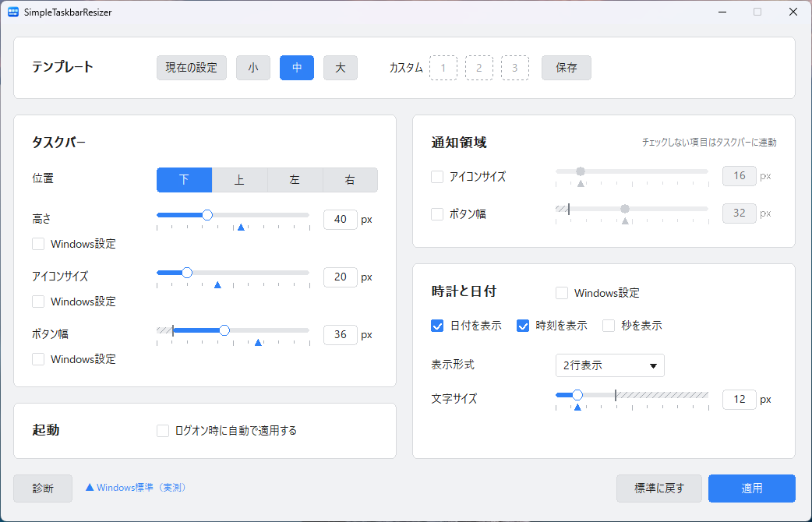Click the 通知領域 アイコンサイズ slider handle

581,171
